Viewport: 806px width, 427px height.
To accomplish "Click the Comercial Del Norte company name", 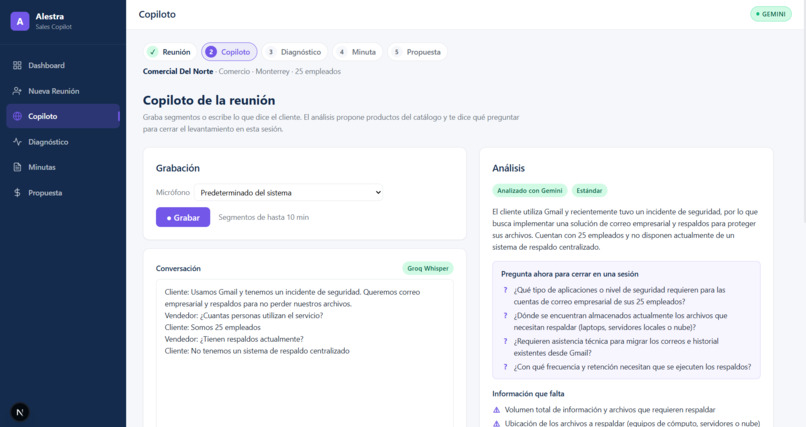I will point(178,71).
